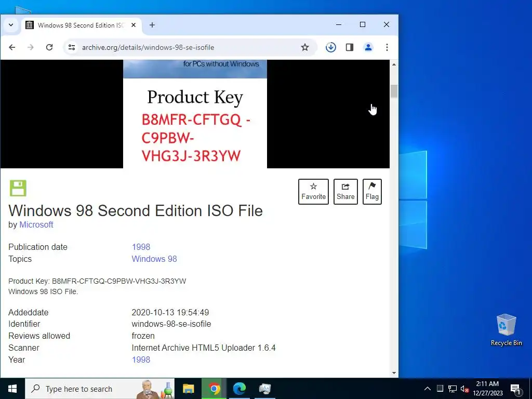The height and width of the screenshot is (399, 532).
Task: Open the 1998 publication date link
Action: 141,247
